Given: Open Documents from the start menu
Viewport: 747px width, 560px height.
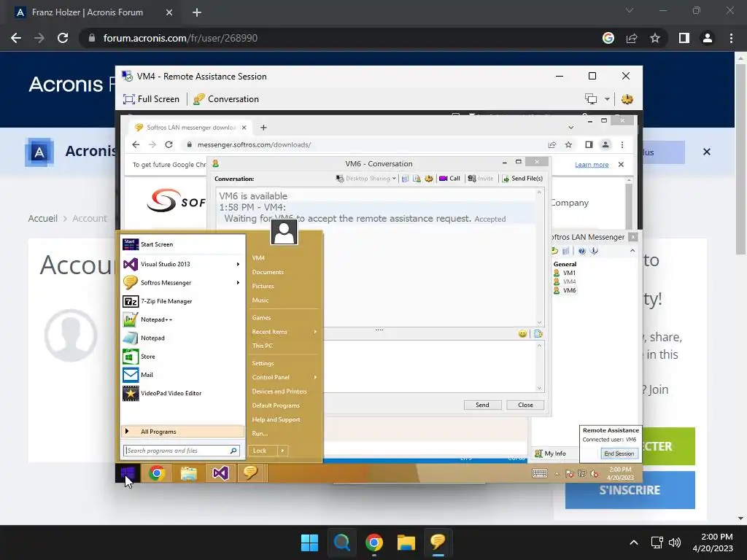Looking at the screenshot, I should pos(268,272).
